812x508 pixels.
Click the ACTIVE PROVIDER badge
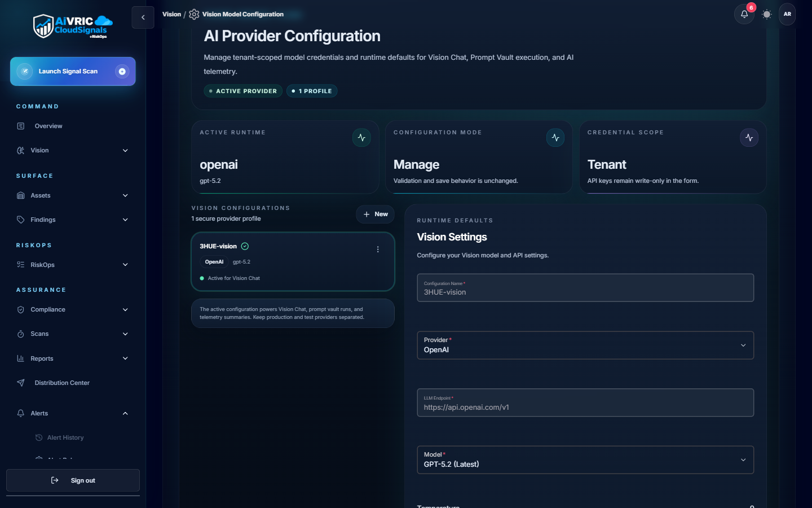coord(243,91)
